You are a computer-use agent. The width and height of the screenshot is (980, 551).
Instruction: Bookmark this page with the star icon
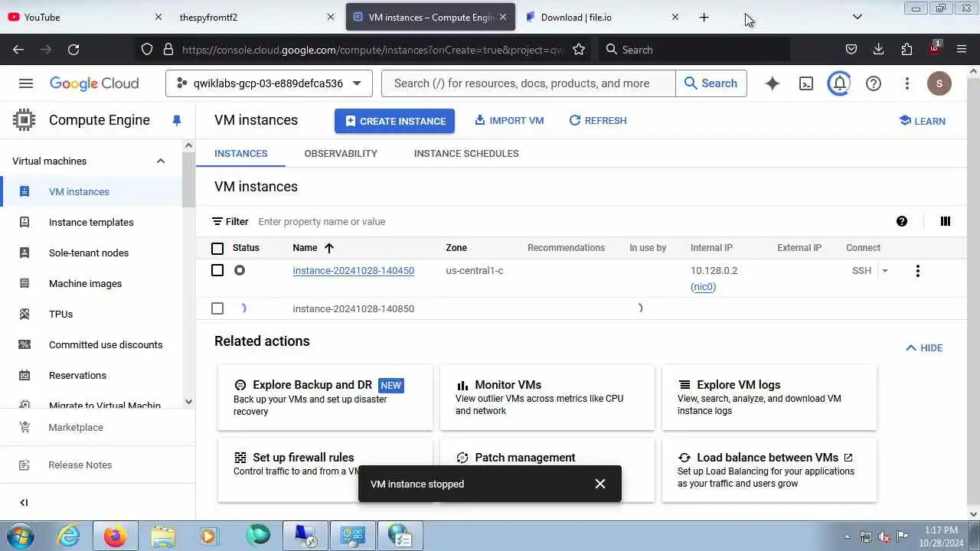click(x=579, y=49)
